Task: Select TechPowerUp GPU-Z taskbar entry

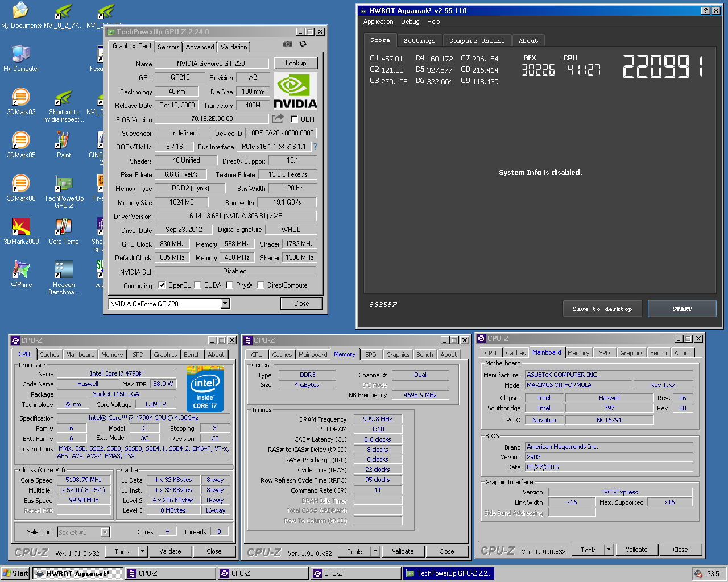Action: coord(448,573)
